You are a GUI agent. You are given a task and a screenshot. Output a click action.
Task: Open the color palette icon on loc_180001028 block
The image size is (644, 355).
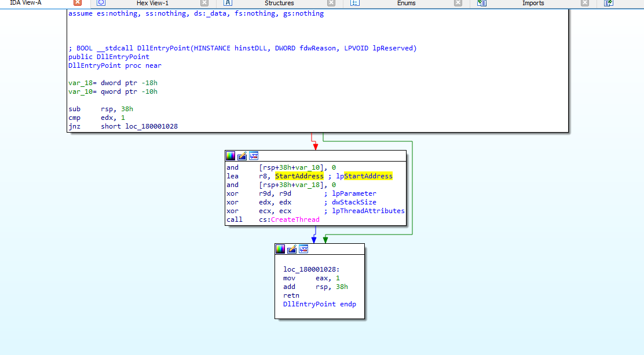point(280,249)
